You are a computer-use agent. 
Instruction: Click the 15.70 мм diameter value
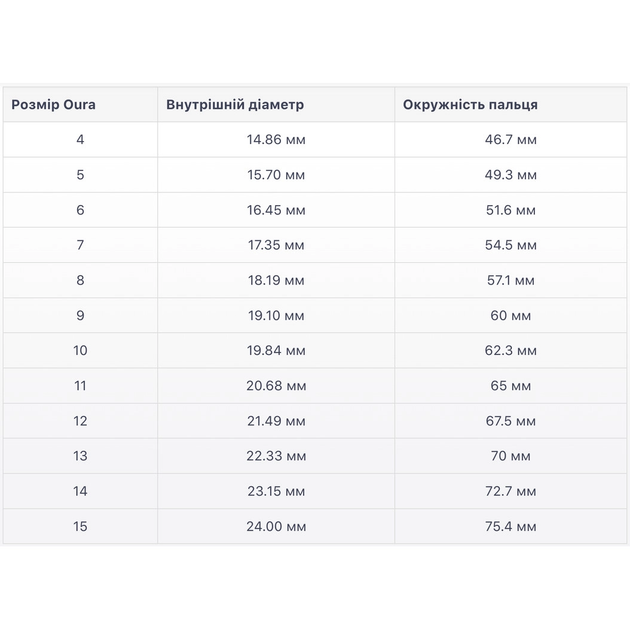pos(276,175)
